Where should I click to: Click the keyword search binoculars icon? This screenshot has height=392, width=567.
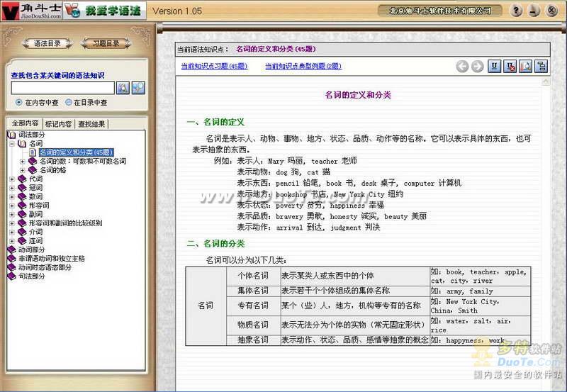pos(123,87)
